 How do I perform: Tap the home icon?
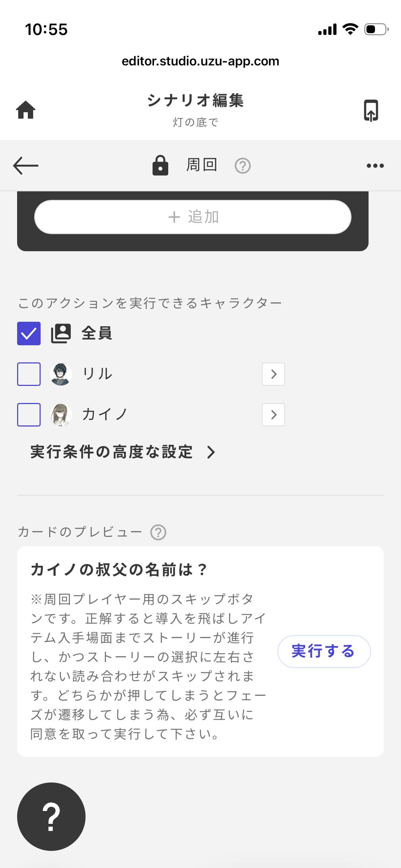point(26,110)
